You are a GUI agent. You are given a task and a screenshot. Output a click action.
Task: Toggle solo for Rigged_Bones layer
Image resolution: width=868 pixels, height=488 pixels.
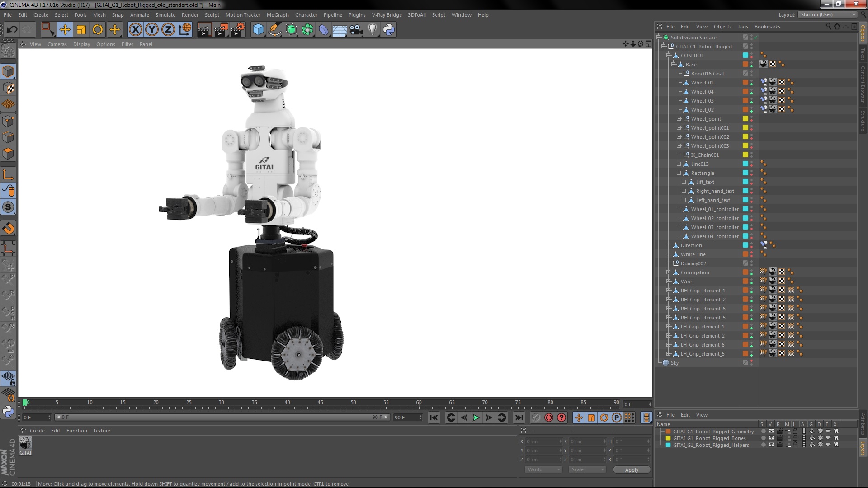[x=763, y=438]
